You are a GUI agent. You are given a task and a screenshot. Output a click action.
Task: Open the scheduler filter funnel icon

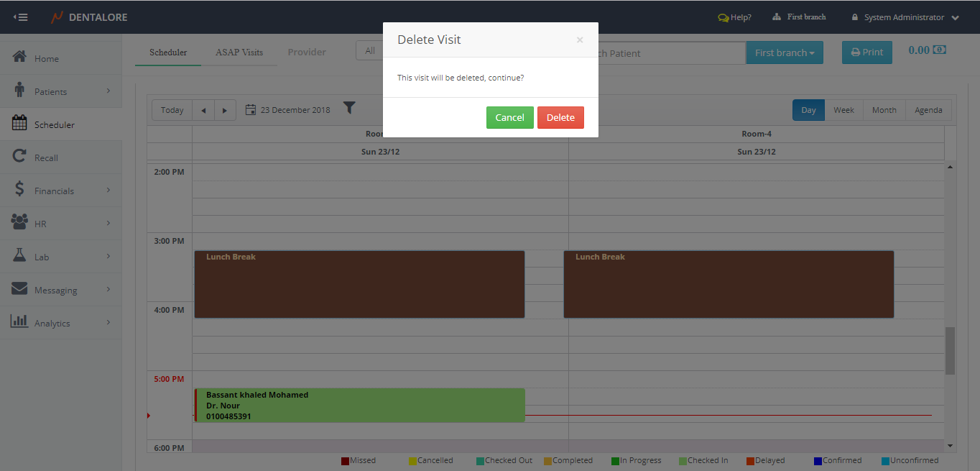[349, 109]
